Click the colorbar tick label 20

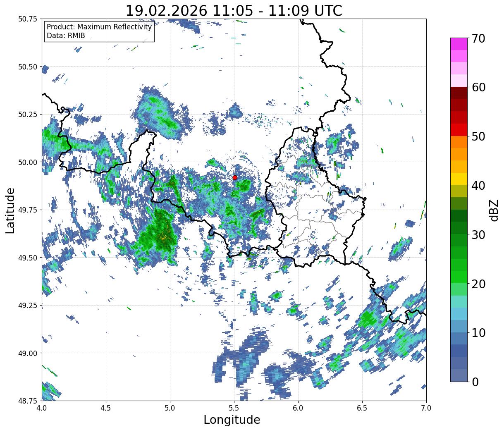pos(478,284)
